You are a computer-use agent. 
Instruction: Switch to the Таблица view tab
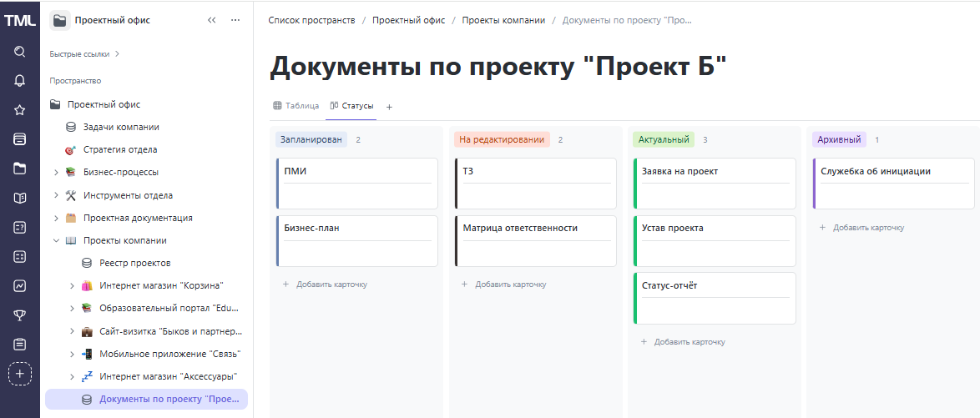coord(296,106)
